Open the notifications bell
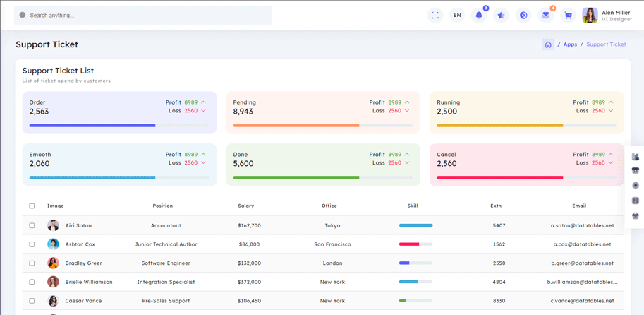 479,15
